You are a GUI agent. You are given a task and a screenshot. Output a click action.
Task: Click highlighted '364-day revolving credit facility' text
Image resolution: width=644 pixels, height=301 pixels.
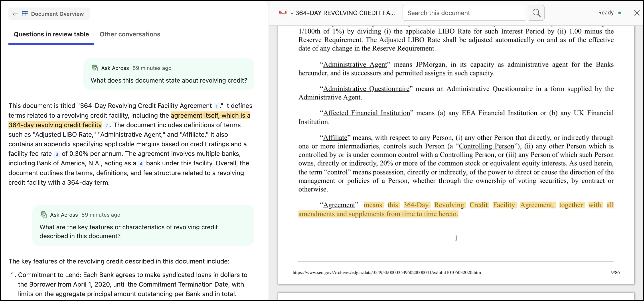click(x=55, y=125)
